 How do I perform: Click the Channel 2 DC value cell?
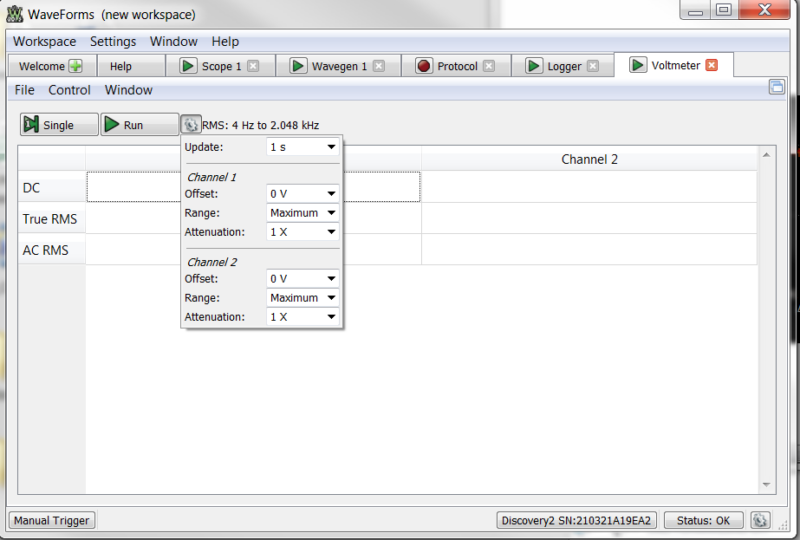589,187
